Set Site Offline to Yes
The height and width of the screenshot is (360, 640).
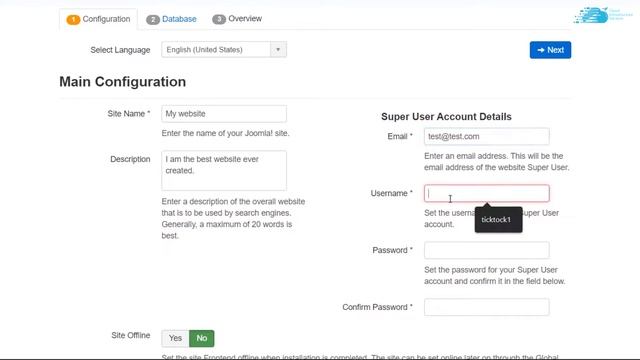(175, 338)
